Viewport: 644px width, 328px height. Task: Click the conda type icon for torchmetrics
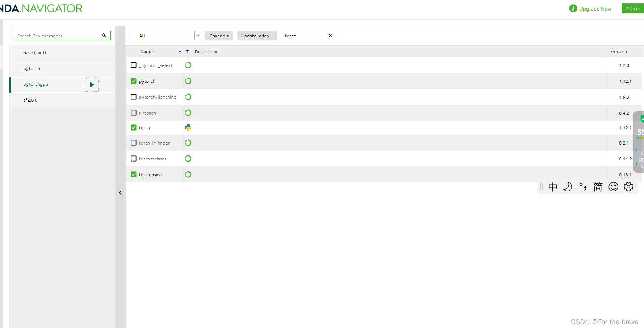click(x=188, y=159)
